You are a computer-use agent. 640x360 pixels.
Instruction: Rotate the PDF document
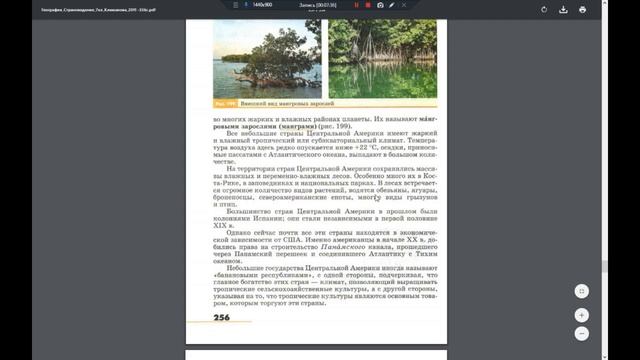(x=544, y=9)
